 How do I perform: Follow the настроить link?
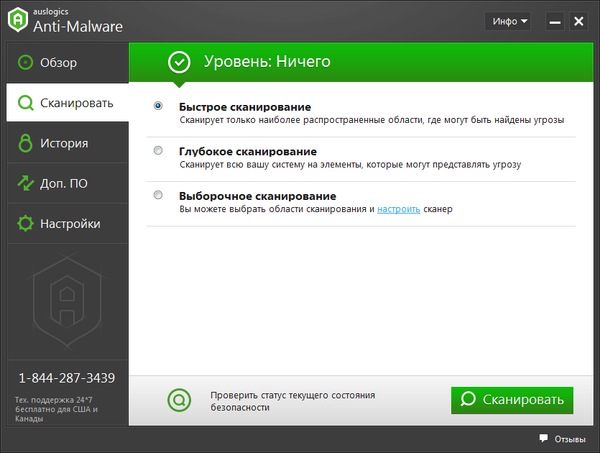click(x=397, y=210)
